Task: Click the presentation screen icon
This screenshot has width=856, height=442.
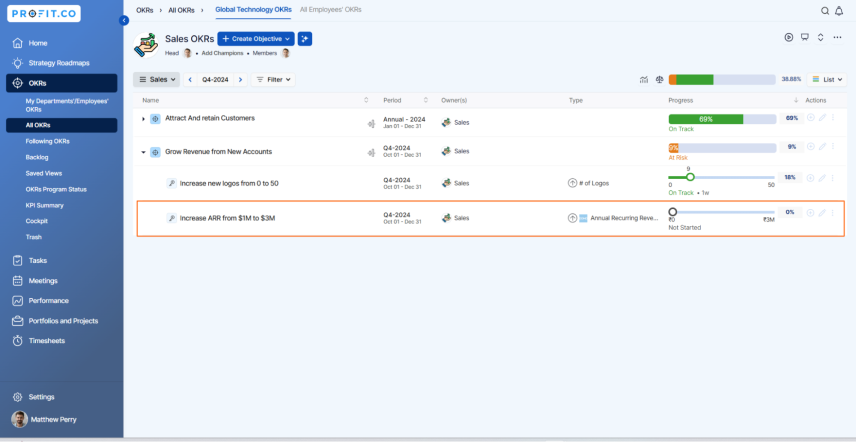Action: 804,37
